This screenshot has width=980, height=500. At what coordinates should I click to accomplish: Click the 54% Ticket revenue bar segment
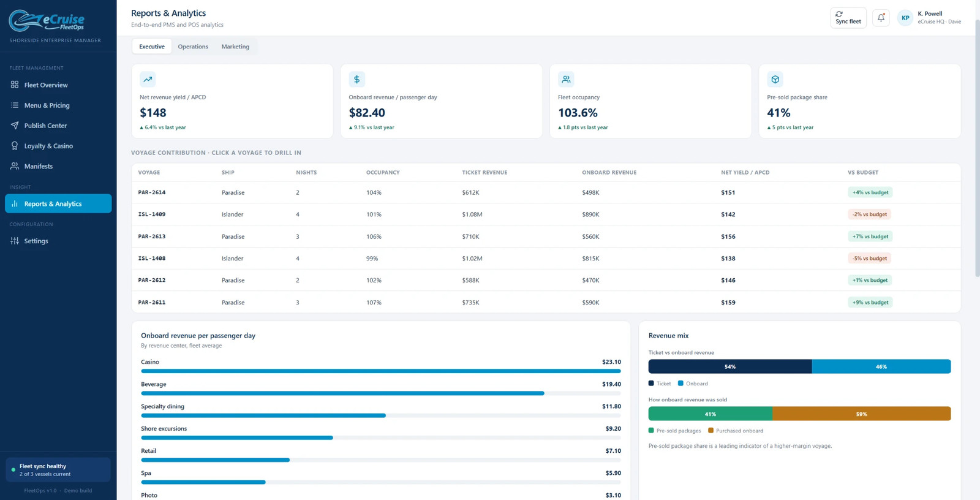(x=730, y=366)
